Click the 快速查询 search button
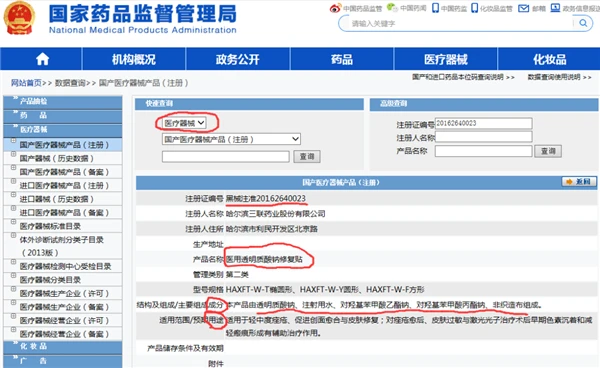The height and width of the screenshot is (368, 600). click(x=307, y=156)
